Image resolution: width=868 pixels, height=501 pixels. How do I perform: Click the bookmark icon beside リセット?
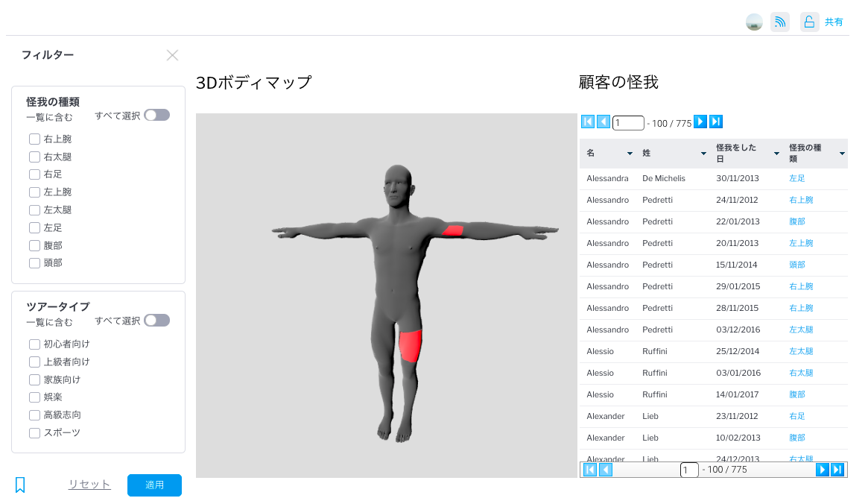point(20,485)
